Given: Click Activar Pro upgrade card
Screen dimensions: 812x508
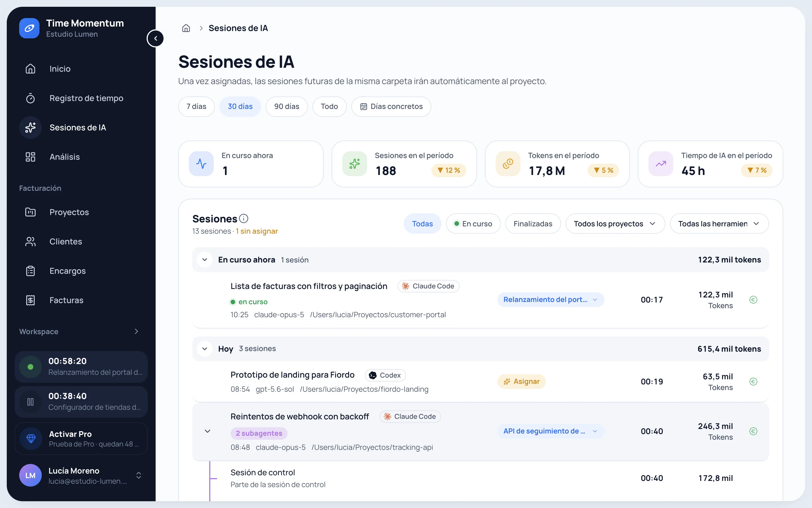Looking at the screenshot, I should [81, 439].
